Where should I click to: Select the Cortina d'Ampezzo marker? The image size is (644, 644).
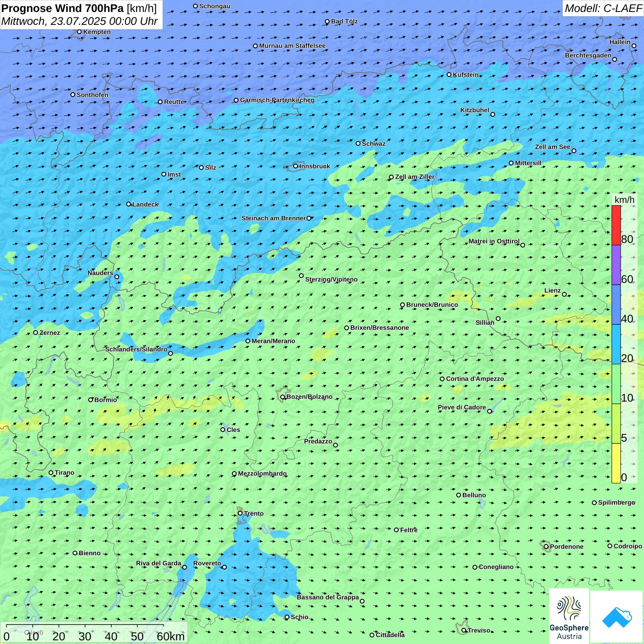pyautogui.click(x=443, y=379)
